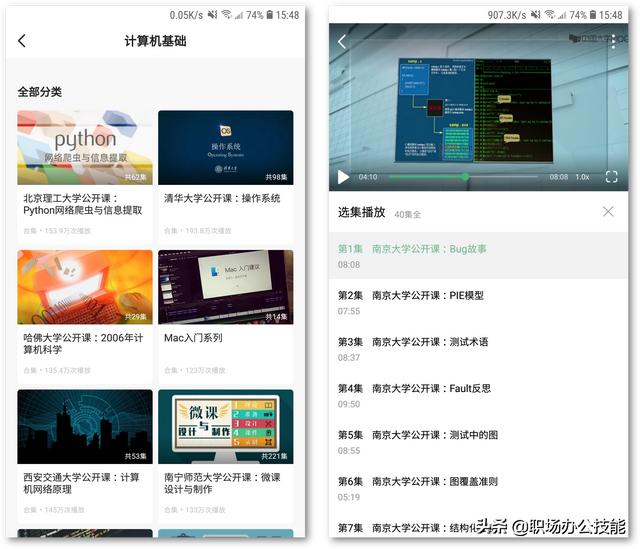Select episode 第2集 PIE模型
This screenshot has width=640, height=549.
(x=478, y=302)
